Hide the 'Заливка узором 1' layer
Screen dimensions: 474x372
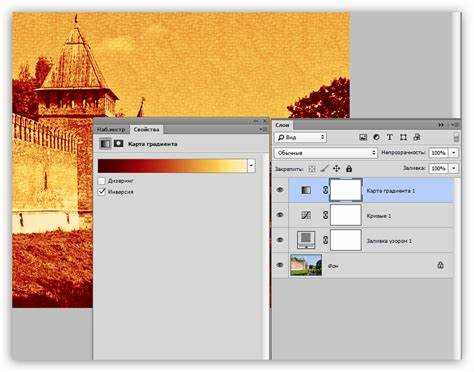click(x=280, y=240)
